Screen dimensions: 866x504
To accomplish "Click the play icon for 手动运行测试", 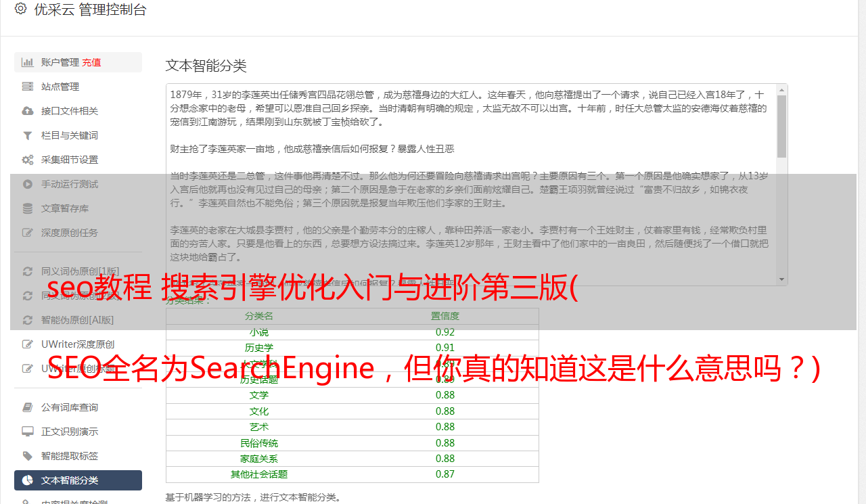I will point(28,184).
